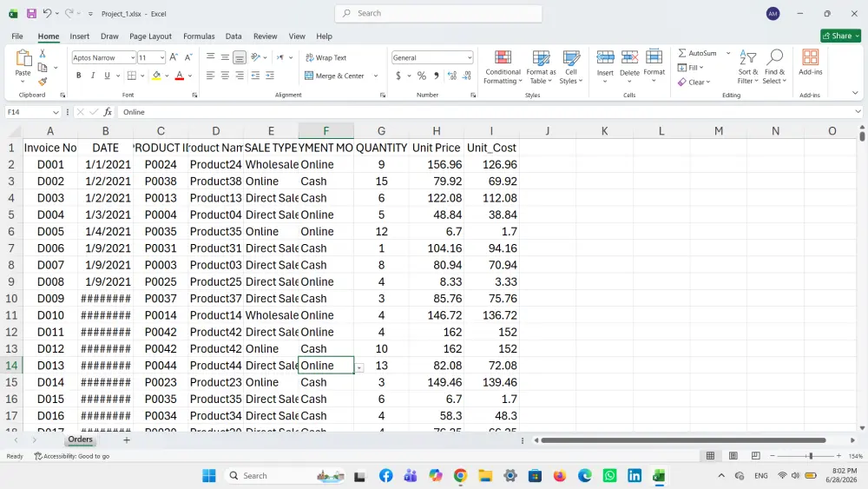
Task: Open the font name dropdown
Action: 133,57
